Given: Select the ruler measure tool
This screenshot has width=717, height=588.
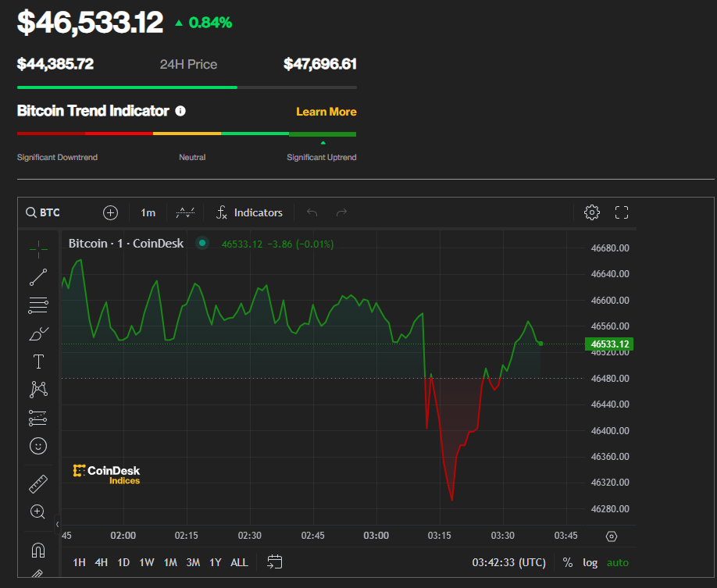Looking at the screenshot, I should 37,484.
